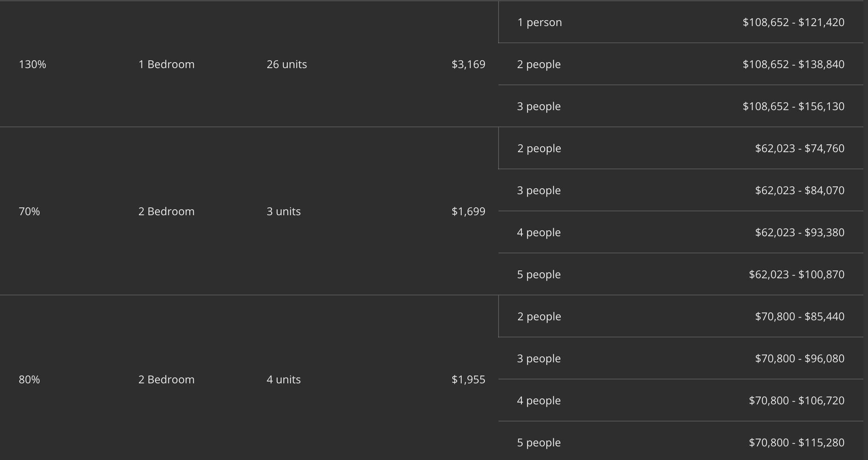
Task: Click the 4 units cell
Action: [283, 379]
